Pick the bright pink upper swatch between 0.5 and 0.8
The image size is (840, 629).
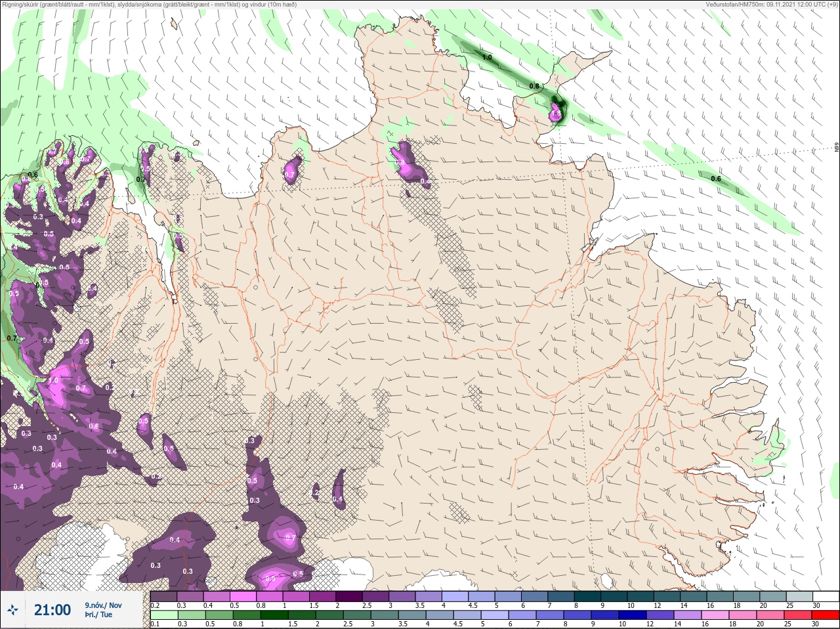(243, 596)
